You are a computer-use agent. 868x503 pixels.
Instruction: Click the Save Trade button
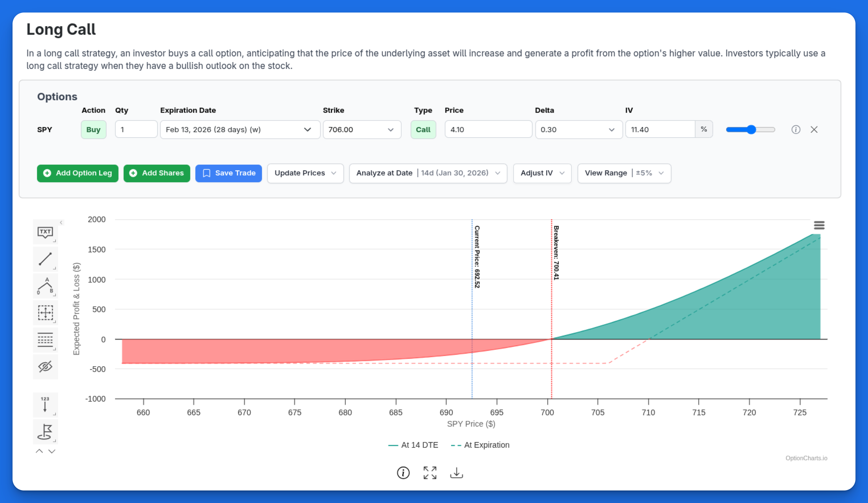click(228, 173)
